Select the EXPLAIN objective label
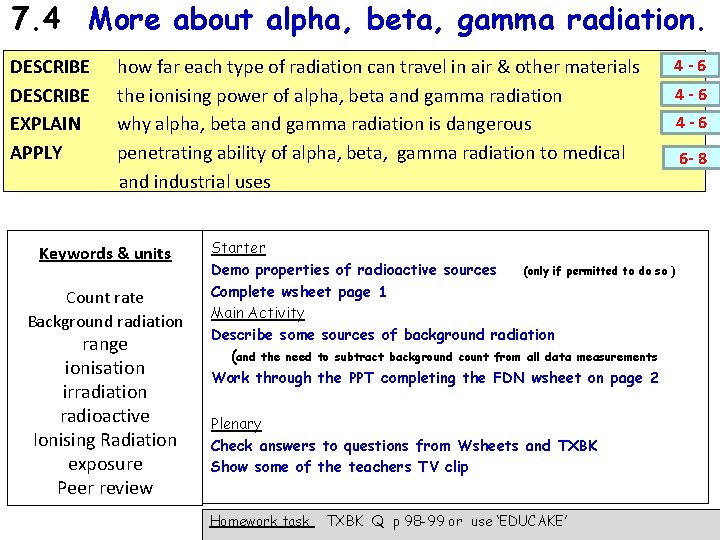The image size is (720, 540). tap(45, 124)
